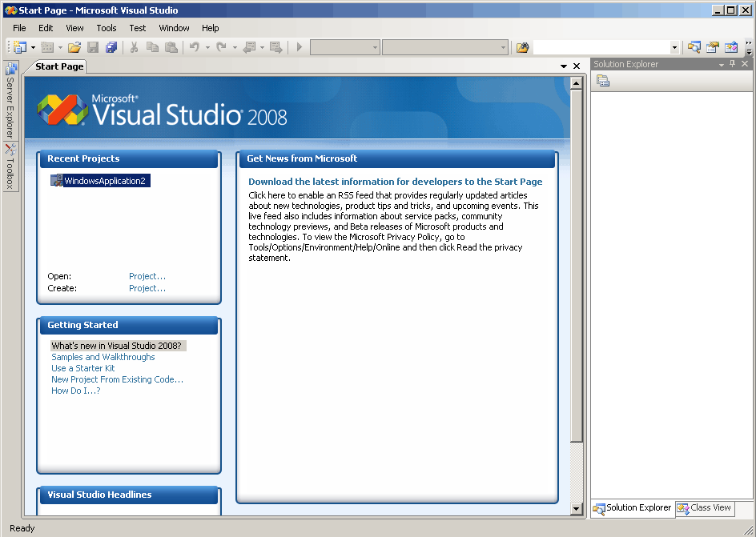This screenshot has height=537, width=756.
Task: Click the Solution Explorer toolbar icon
Action: [x=694, y=47]
